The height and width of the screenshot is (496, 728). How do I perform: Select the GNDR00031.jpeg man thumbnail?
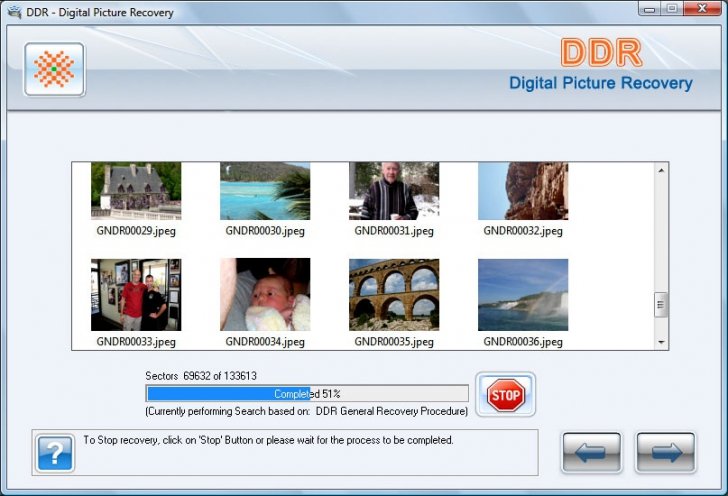[394, 191]
